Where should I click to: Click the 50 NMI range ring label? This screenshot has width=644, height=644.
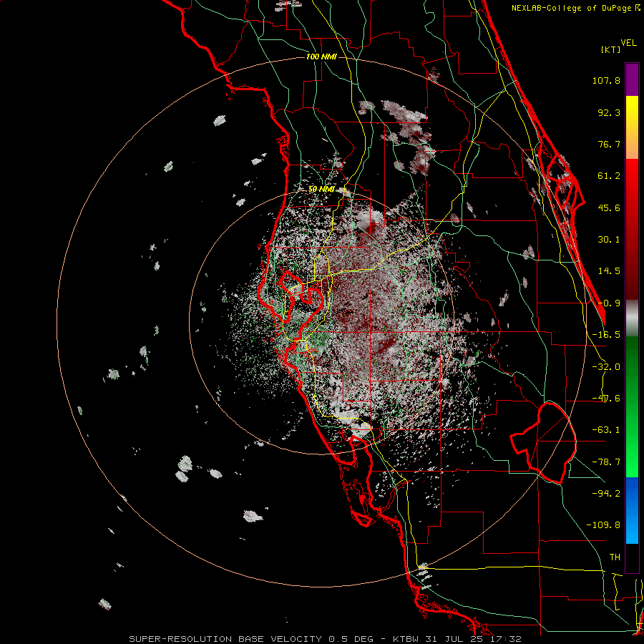[321, 189]
